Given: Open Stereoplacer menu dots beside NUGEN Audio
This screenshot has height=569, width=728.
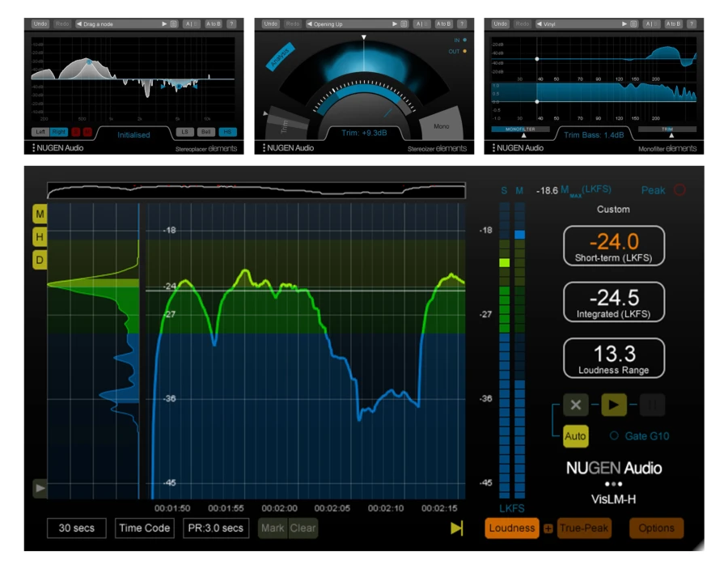Looking at the screenshot, I should click(33, 147).
